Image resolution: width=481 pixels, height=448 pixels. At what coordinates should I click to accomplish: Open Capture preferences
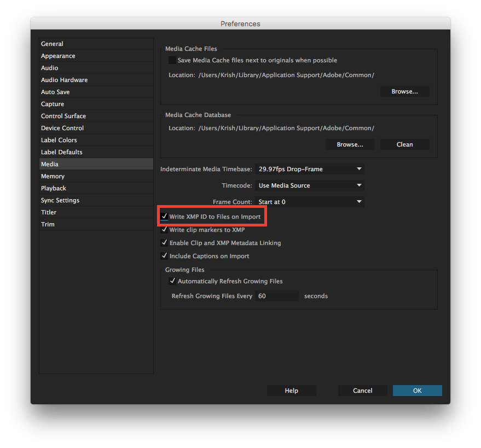[96, 104]
